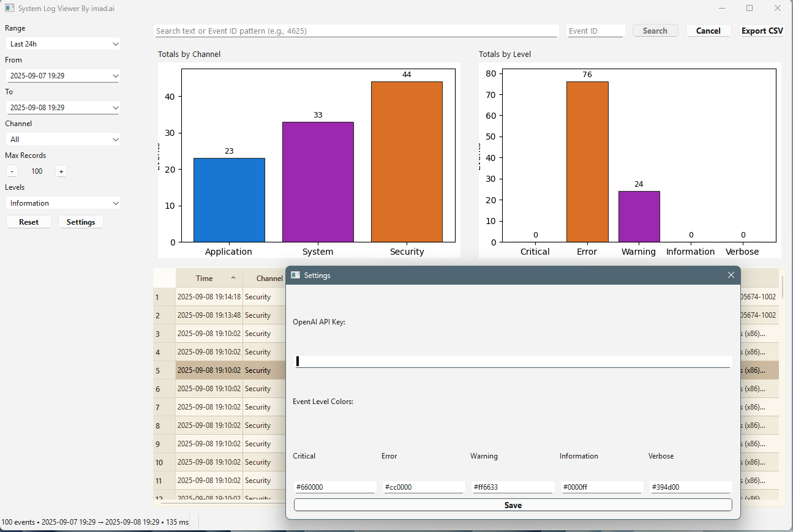Click the Export CSV button

762,31
